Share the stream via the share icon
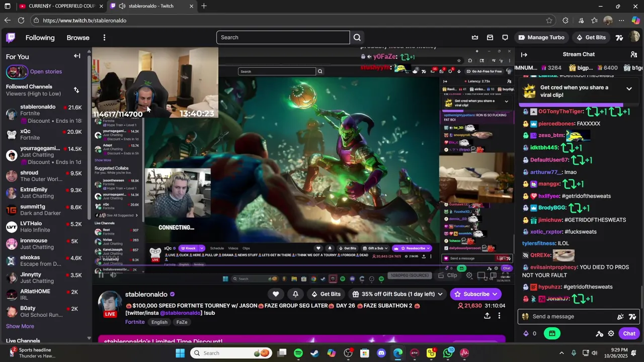 (x=487, y=316)
